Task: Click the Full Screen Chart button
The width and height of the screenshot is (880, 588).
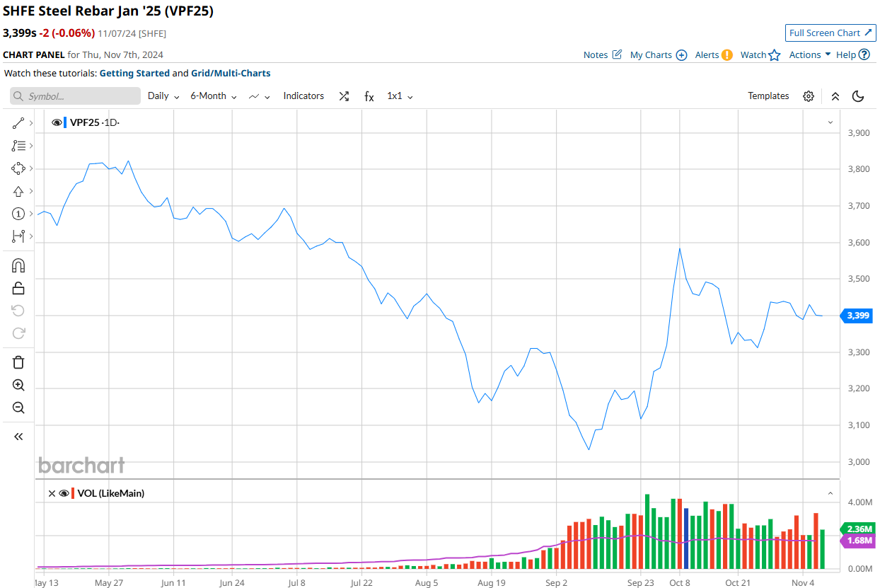Action: 830,33
